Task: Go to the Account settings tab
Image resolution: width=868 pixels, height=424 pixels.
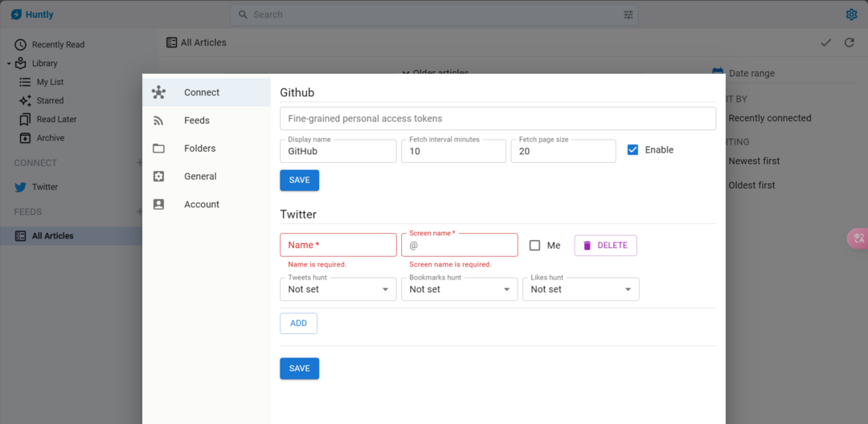Action: click(x=201, y=205)
